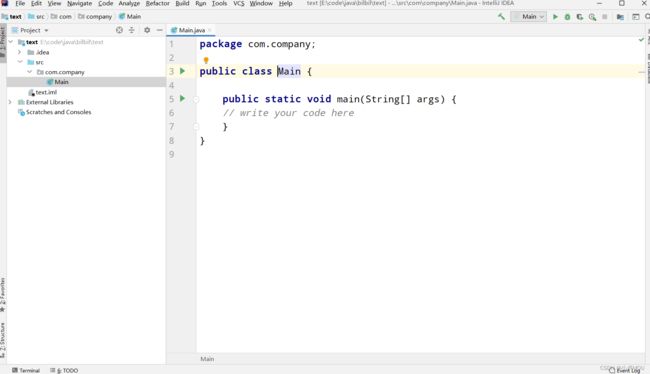
Task: Run Main with coverage icon
Action: 580,17
